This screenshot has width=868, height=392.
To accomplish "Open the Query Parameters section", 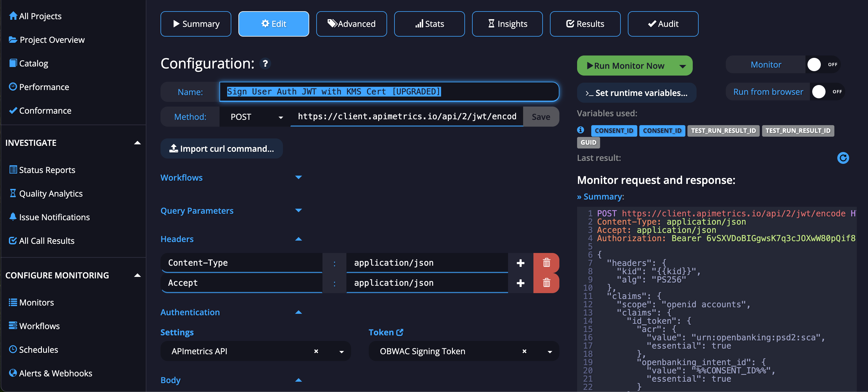I will point(299,210).
